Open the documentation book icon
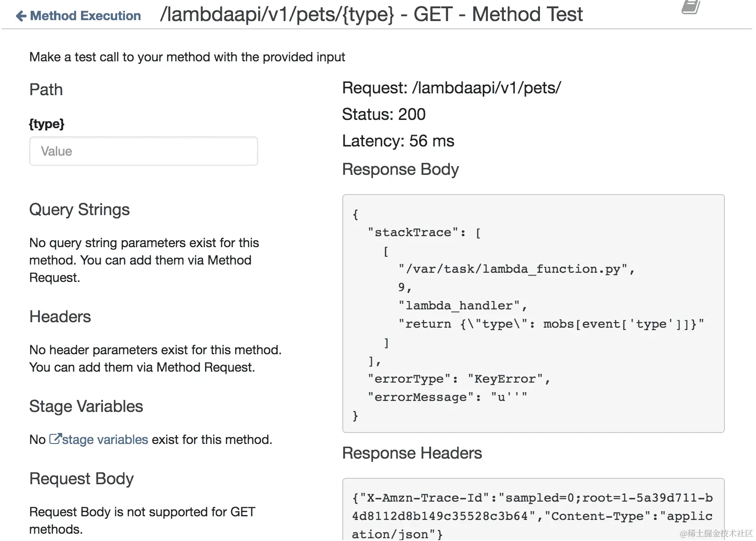 pos(691,7)
